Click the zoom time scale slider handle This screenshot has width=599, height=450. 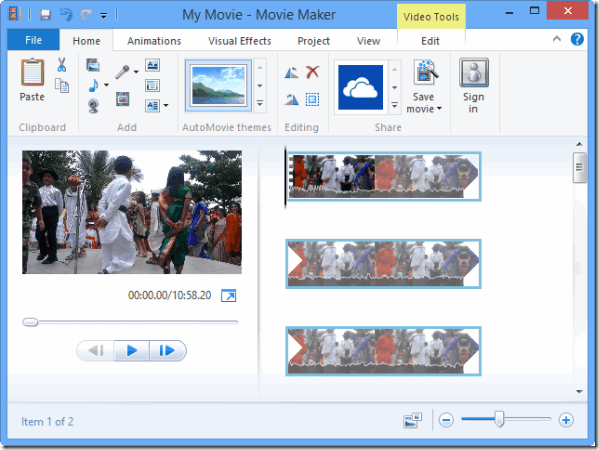point(499,419)
